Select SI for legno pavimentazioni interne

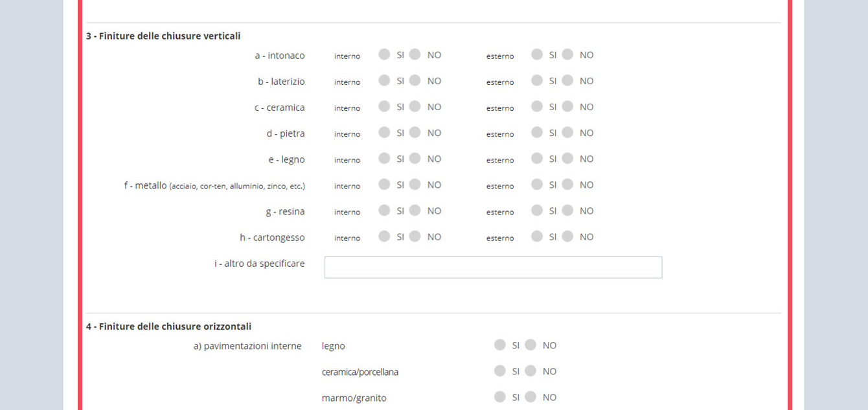[499, 345]
